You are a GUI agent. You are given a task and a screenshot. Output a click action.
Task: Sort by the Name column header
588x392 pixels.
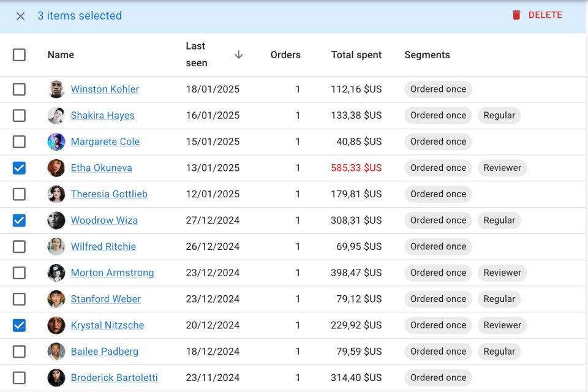pyautogui.click(x=61, y=55)
